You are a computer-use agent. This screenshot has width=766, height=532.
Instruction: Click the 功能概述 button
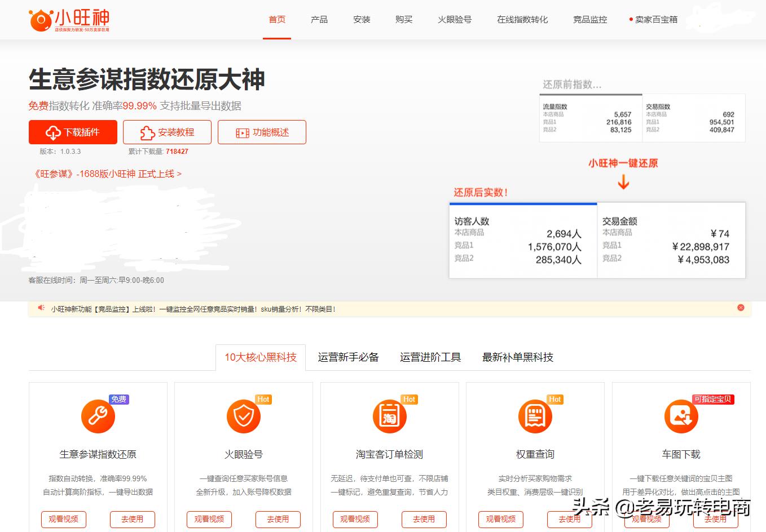[x=262, y=132]
